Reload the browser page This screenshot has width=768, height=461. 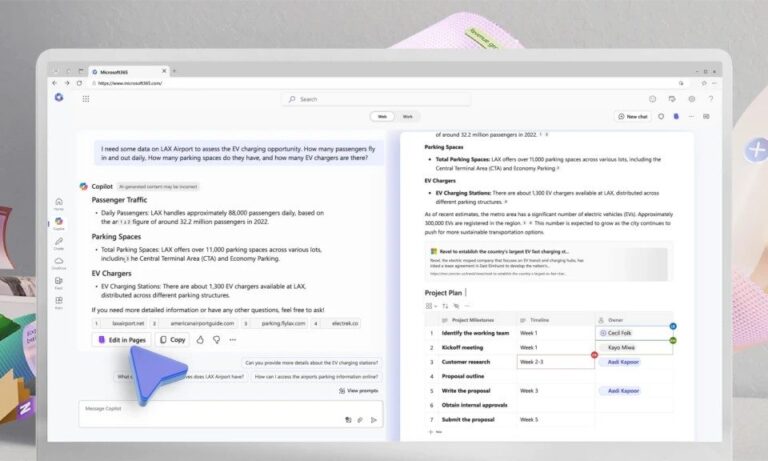click(79, 83)
